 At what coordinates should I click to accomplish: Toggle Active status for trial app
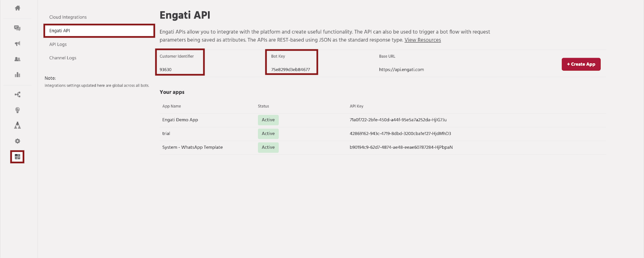(x=268, y=133)
